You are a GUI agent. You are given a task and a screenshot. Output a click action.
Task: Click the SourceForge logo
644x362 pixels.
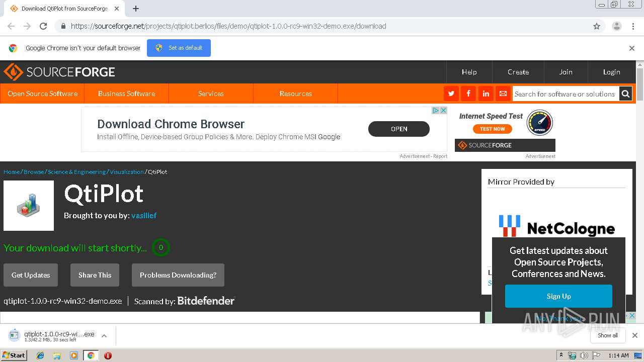point(59,72)
